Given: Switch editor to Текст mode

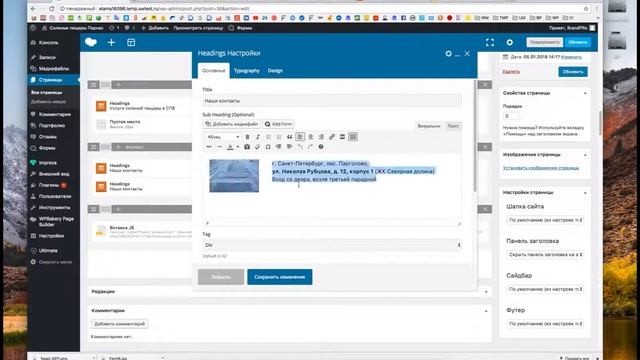Looking at the screenshot, I should tap(453, 126).
